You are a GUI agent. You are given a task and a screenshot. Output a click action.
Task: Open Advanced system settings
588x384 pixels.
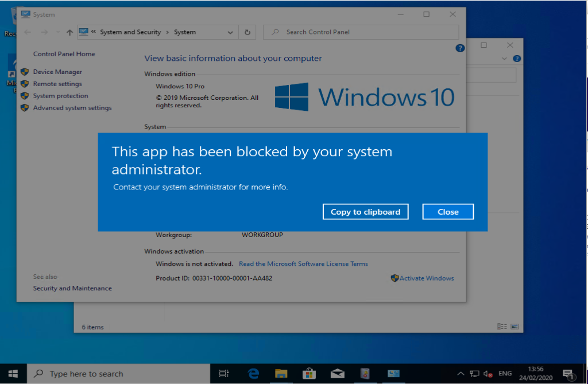[72, 108]
